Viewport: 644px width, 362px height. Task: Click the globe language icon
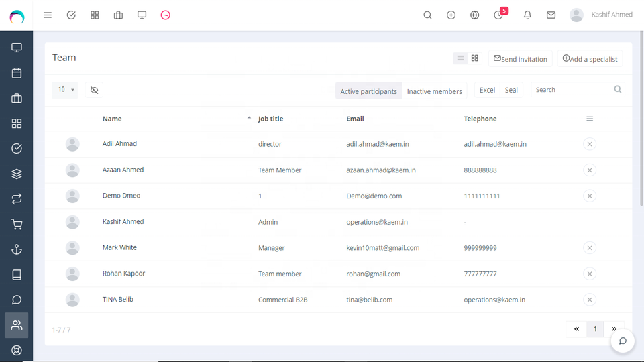pos(475,15)
